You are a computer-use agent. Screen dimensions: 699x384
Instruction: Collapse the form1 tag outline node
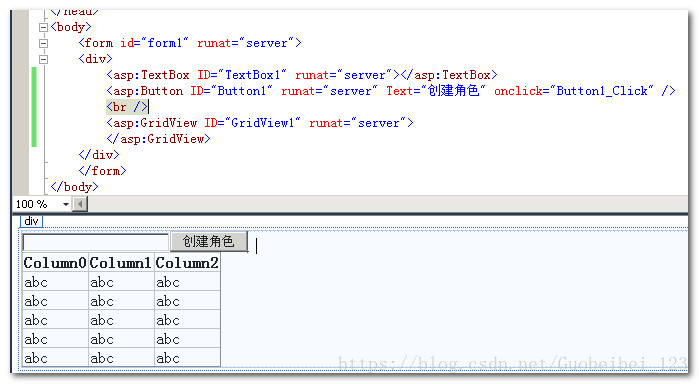click(43, 43)
